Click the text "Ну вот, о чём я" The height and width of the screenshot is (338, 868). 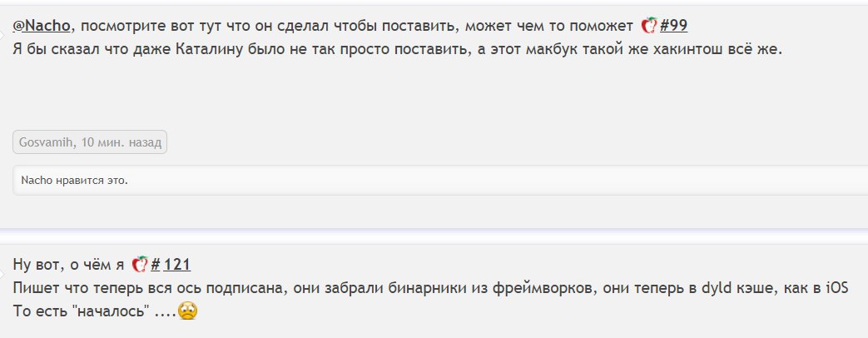(68, 266)
